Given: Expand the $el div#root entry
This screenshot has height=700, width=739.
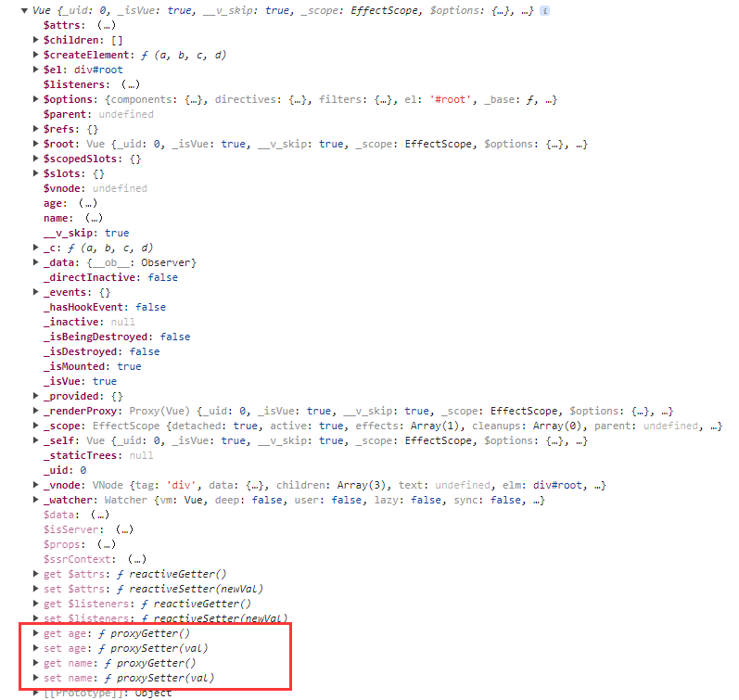Looking at the screenshot, I should pyautogui.click(x=35, y=70).
